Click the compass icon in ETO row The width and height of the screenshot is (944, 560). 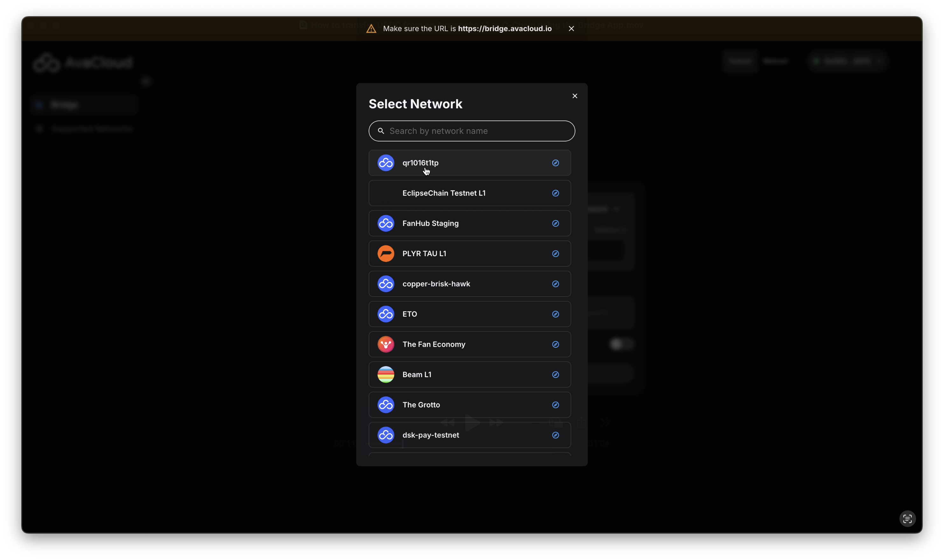pyautogui.click(x=555, y=314)
